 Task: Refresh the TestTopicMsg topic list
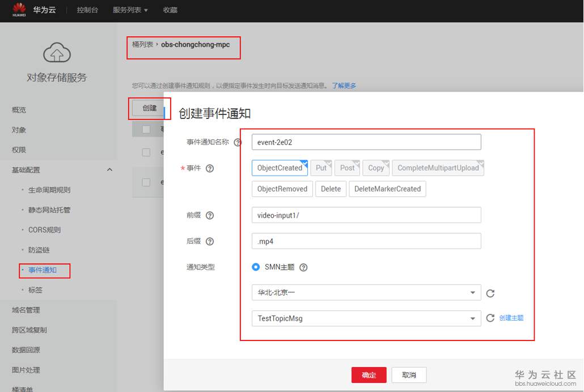click(x=490, y=318)
